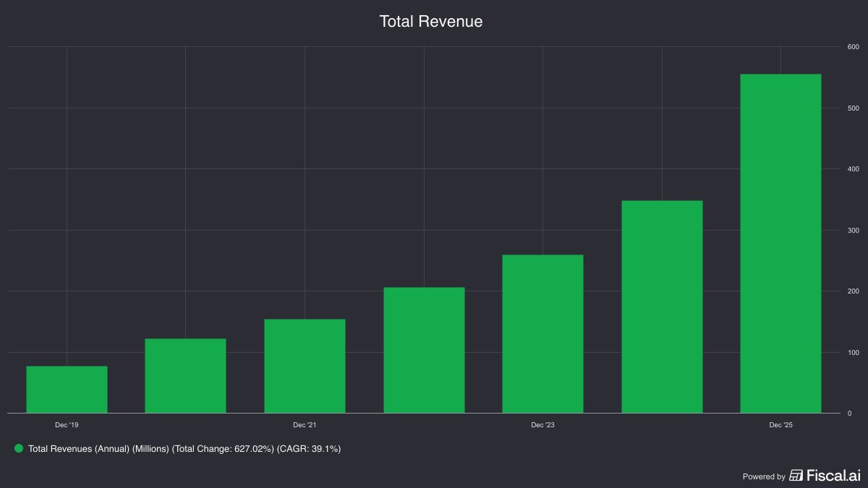Screen dimensions: 868x488
Task: Click the Fiscal.ai brand text
Action: 833,476
